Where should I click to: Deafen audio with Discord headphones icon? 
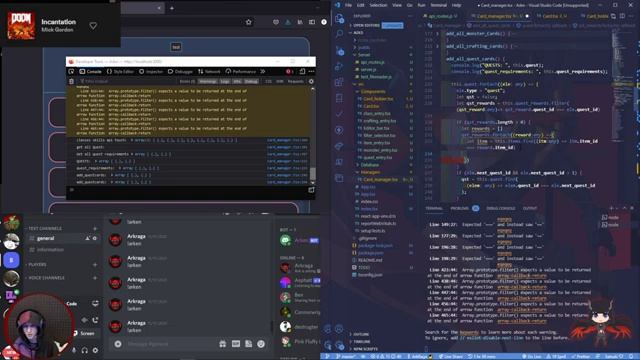click(x=84, y=350)
